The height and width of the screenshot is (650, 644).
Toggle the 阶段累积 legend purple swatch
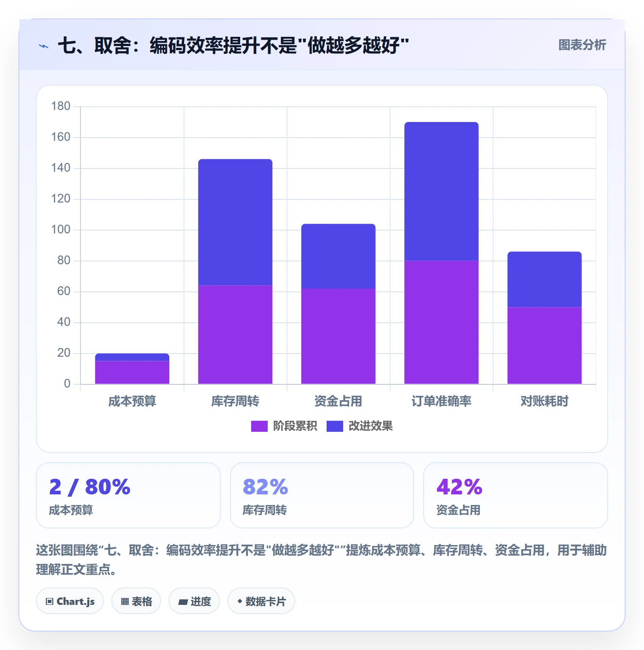tap(259, 426)
